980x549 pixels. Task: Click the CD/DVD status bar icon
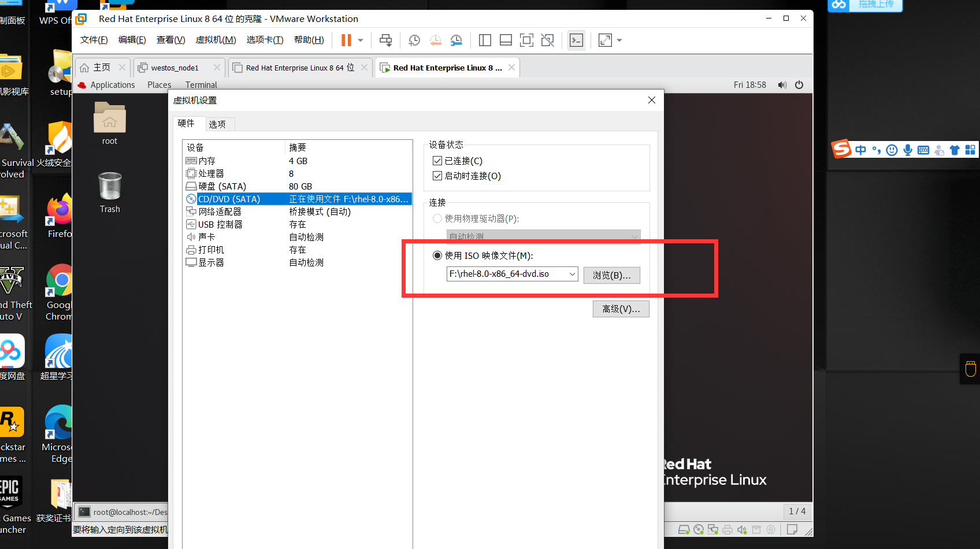click(699, 529)
